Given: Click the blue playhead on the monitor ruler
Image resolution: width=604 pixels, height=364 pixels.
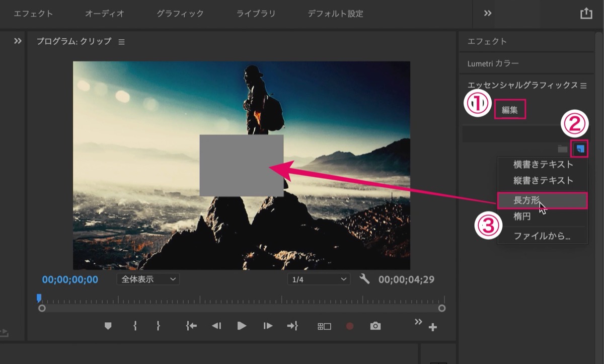Looking at the screenshot, I should [39, 298].
